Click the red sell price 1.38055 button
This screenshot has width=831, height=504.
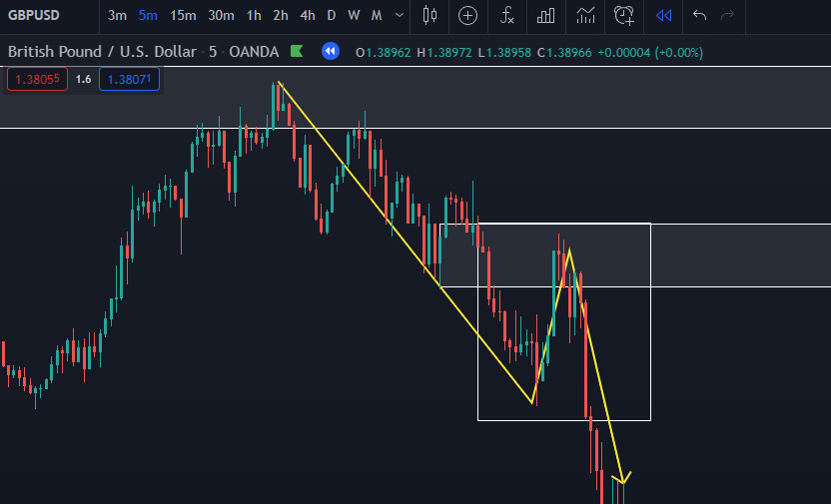tap(36, 79)
